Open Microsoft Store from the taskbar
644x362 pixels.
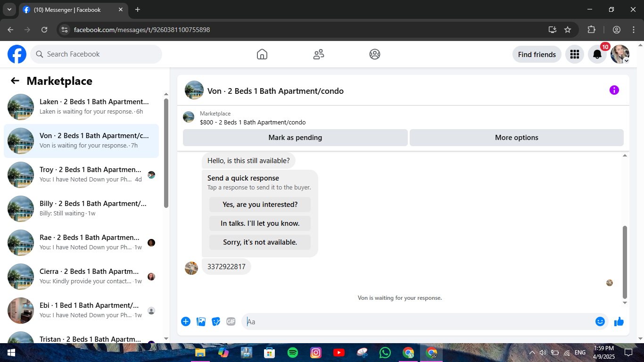tap(270, 353)
